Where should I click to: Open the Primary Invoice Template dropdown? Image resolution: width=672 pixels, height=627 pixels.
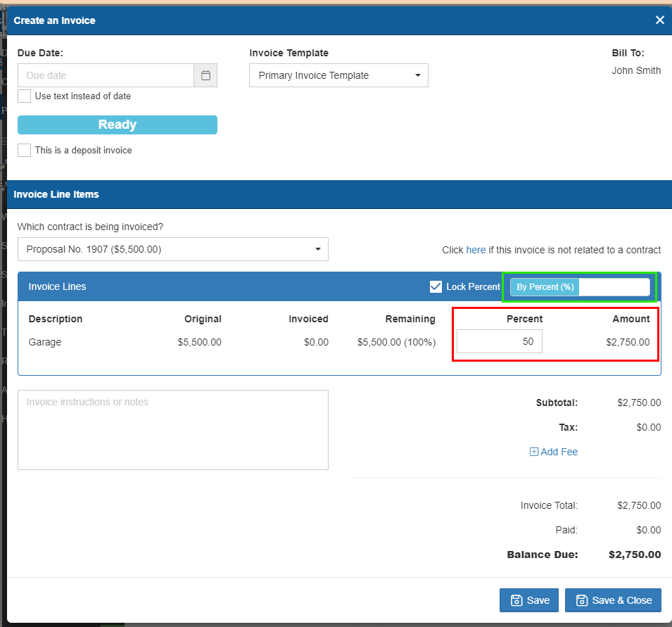click(x=338, y=75)
